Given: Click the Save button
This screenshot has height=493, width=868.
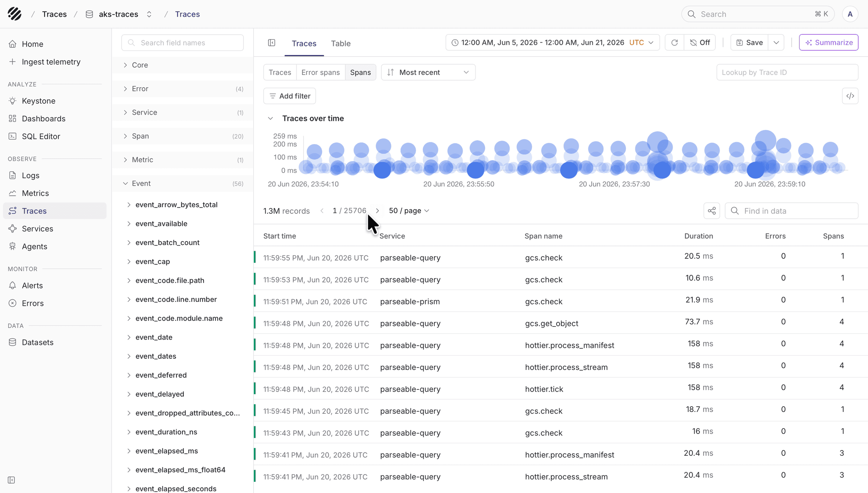Looking at the screenshot, I should (x=749, y=42).
